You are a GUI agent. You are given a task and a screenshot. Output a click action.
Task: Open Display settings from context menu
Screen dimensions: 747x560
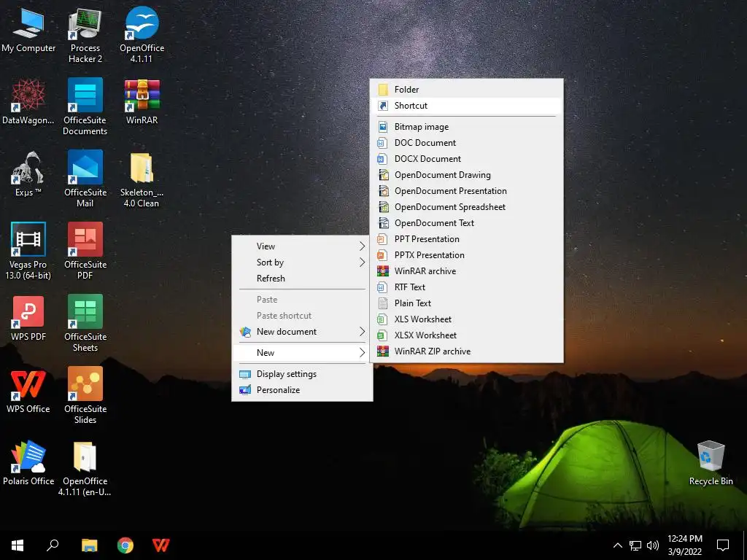click(x=302, y=374)
